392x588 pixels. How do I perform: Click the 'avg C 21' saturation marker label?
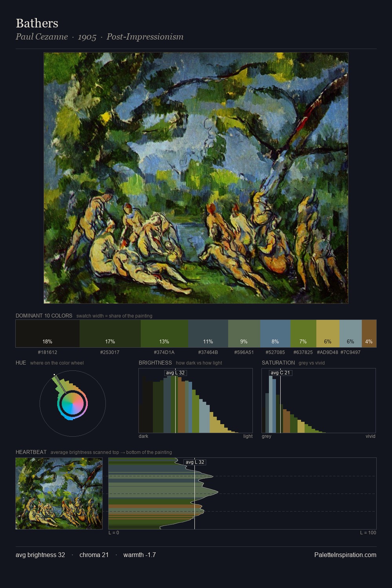click(x=280, y=373)
